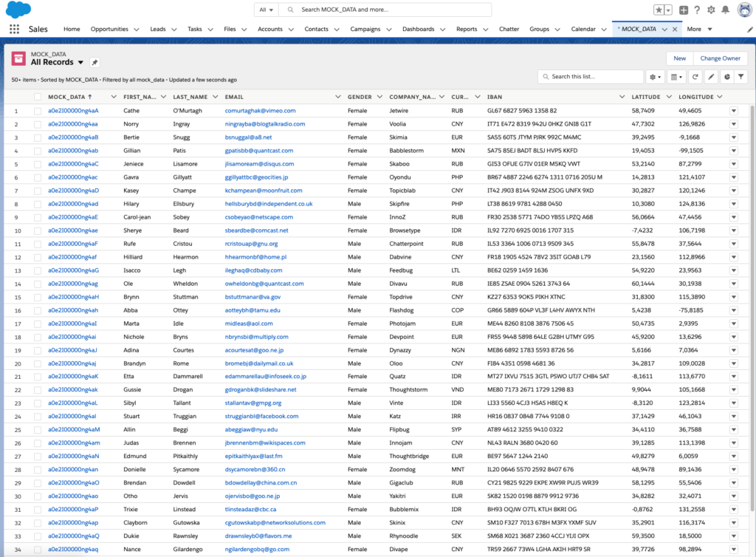756x557 pixels.
Task: Open the favorites list dropdown arrow
Action: [x=668, y=10]
